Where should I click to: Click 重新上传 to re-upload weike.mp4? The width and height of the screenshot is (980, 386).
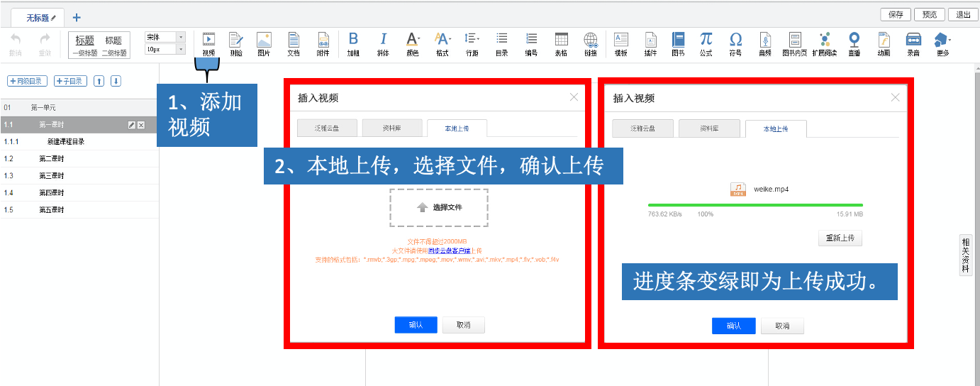coord(840,238)
